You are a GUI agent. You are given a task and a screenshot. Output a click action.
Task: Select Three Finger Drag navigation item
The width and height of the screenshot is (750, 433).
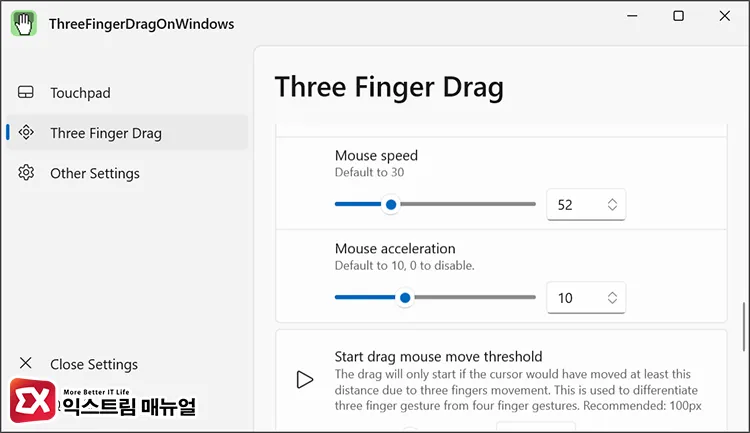[127, 133]
